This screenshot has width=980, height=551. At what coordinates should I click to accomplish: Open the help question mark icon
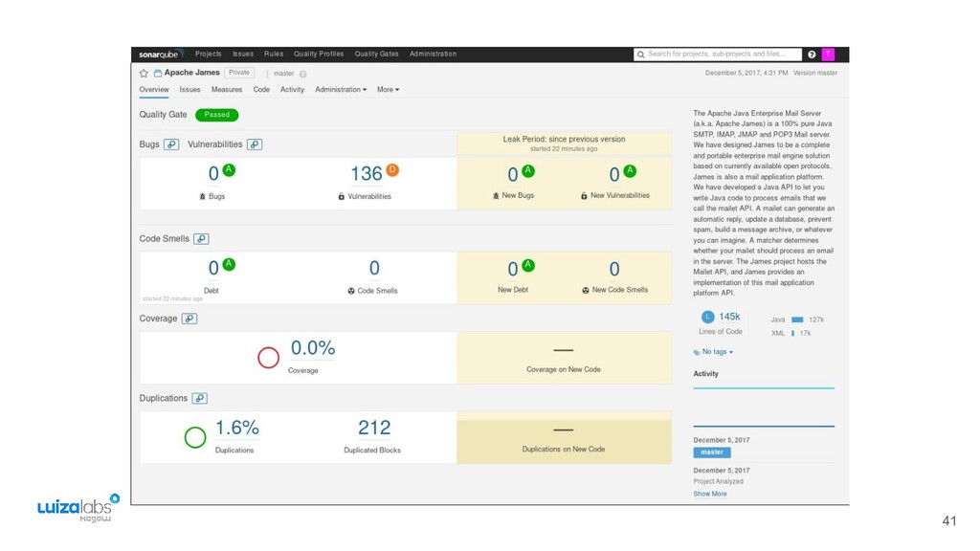point(812,55)
